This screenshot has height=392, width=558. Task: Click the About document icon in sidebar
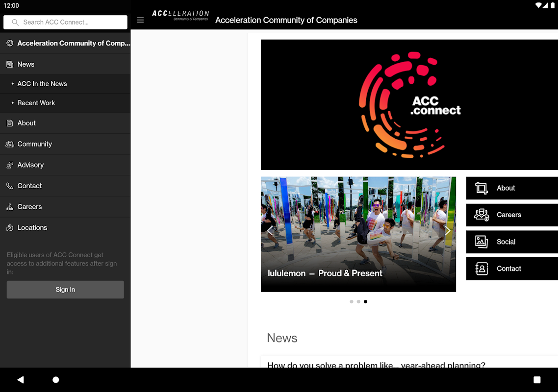click(x=10, y=123)
